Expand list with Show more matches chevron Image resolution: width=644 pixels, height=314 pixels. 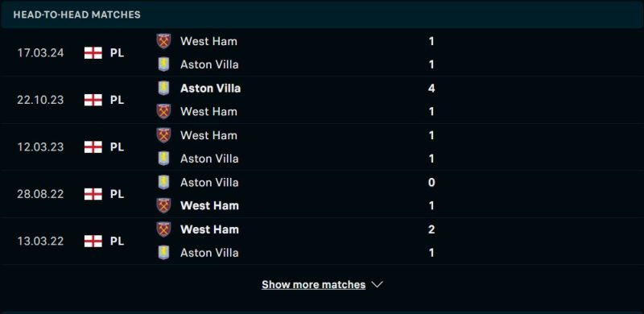tap(377, 284)
